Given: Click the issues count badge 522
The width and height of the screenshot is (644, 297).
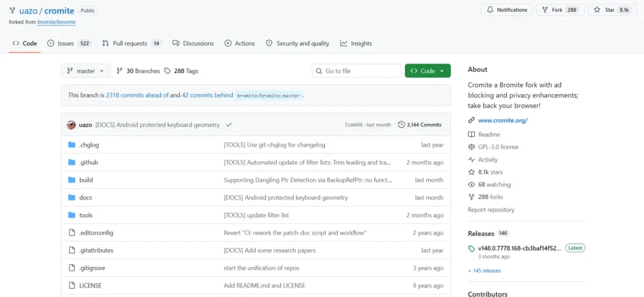Looking at the screenshot, I should click(85, 43).
